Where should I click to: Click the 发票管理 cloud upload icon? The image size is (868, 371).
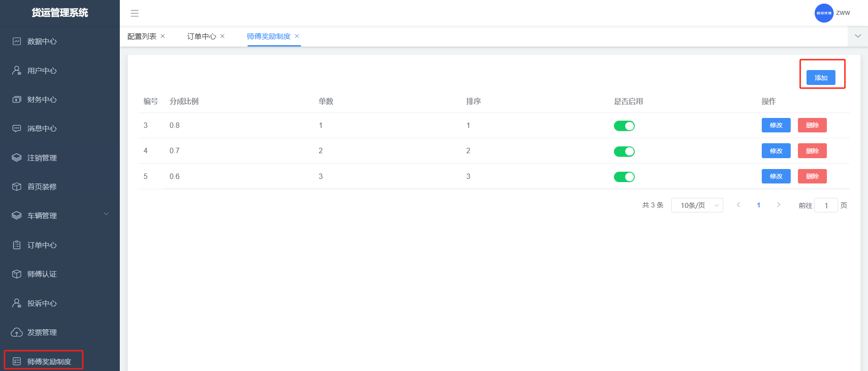point(17,333)
